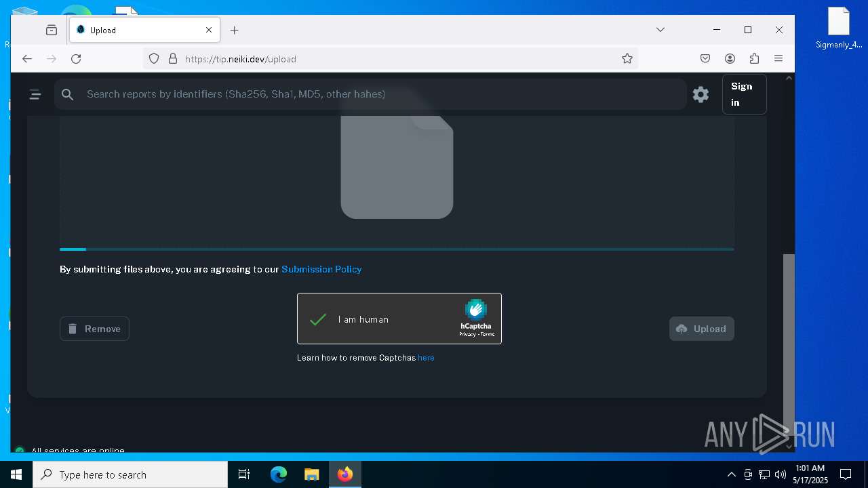This screenshot has width=868, height=488.
Task: Open the remove Captchas 'here' link
Action: click(426, 358)
